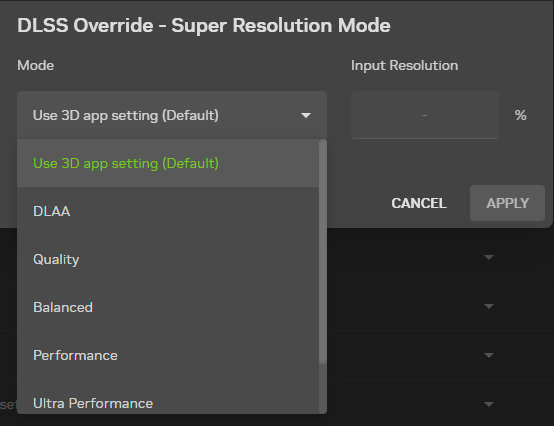The width and height of the screenshot is (554, 426).
Task: Click the CANCEL button
Action: (419, 203)
